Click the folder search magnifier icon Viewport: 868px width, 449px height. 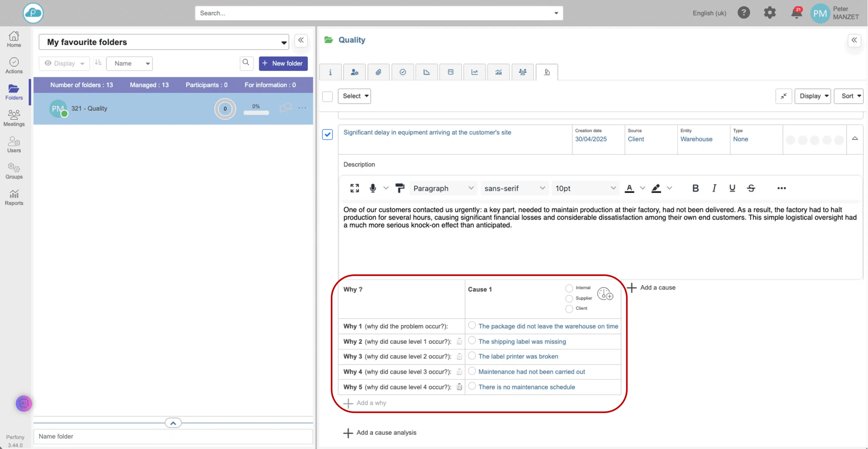coord(246,63)
